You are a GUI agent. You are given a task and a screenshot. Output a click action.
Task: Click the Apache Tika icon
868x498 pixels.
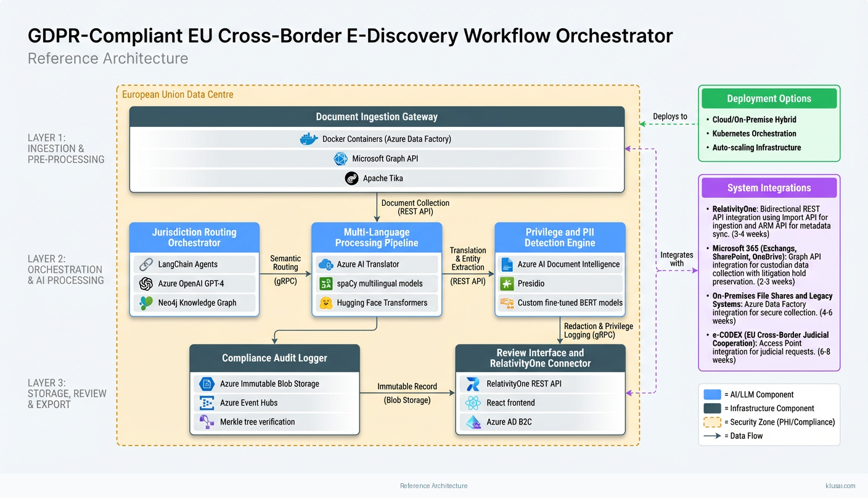coord(351,179)
